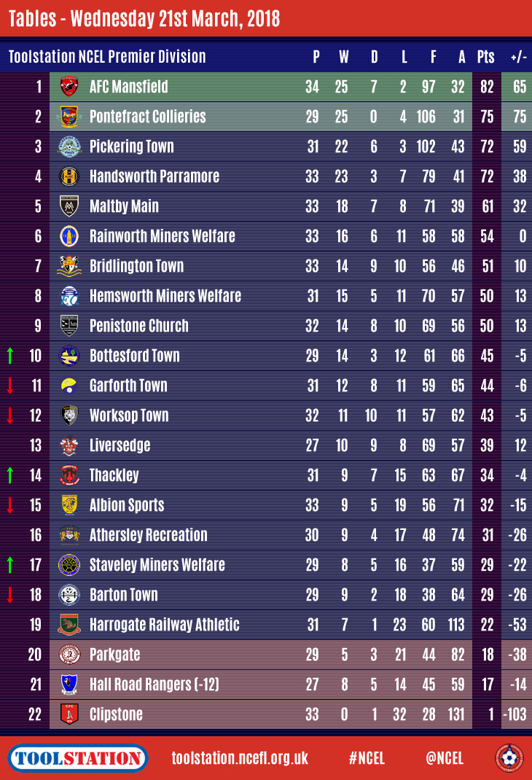Click the Harrogate Railway Athletic crest
The width and height of the screenshot is (532, 780).
69,625
